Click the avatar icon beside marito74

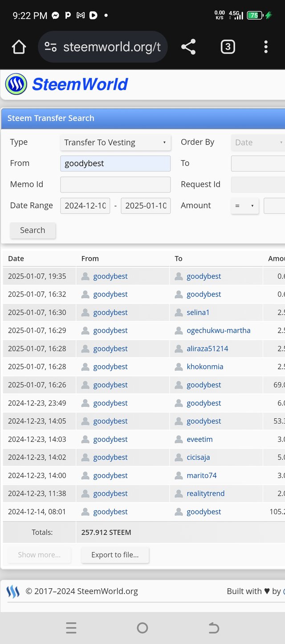pyautogui.click(x=179, y=475)
